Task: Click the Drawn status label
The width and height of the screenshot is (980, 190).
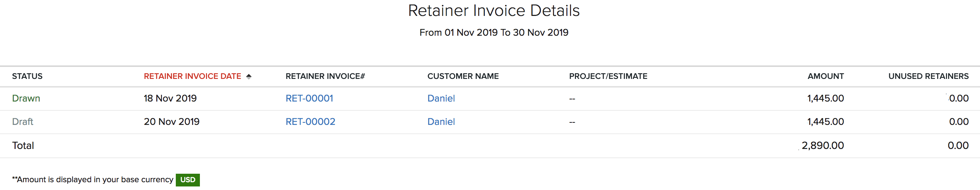Action: [x=26, y=98]
